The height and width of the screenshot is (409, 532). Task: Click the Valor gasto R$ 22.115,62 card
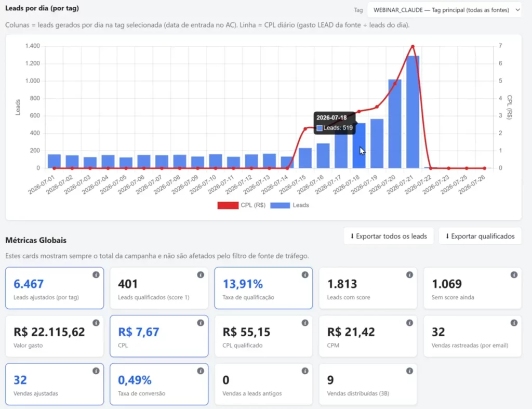(55, 336)
